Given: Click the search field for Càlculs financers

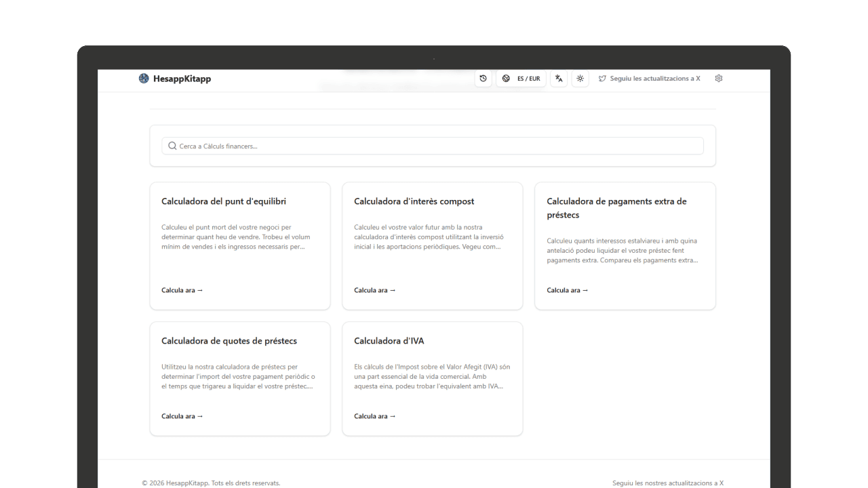Looking at the screenshot, I should click(x=434, y=146).
